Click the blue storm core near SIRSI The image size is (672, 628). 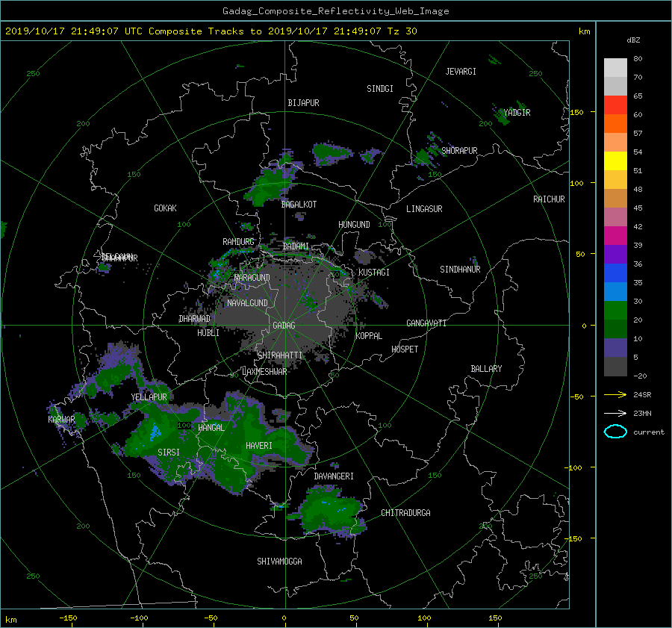155,432
